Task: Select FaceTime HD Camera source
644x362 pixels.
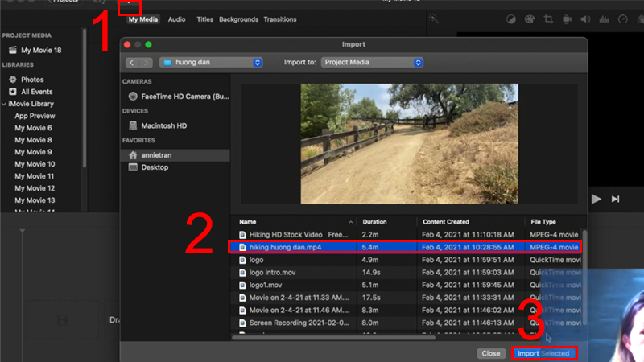Action: coord(179,97)
